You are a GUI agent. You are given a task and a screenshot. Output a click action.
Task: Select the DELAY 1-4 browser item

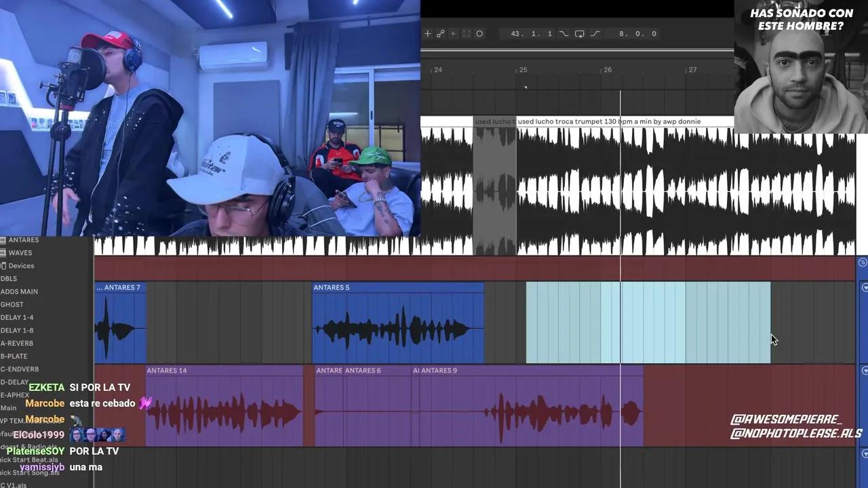(x=17, y=317)
